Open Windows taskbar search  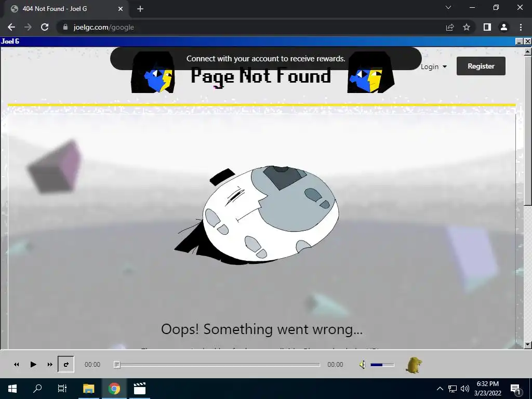[37, 389]
